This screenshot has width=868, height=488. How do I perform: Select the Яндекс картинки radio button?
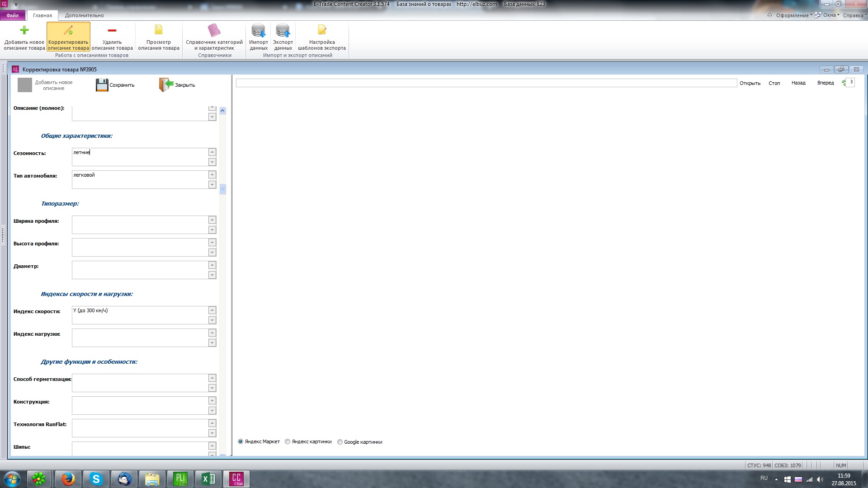click(288, 441)
